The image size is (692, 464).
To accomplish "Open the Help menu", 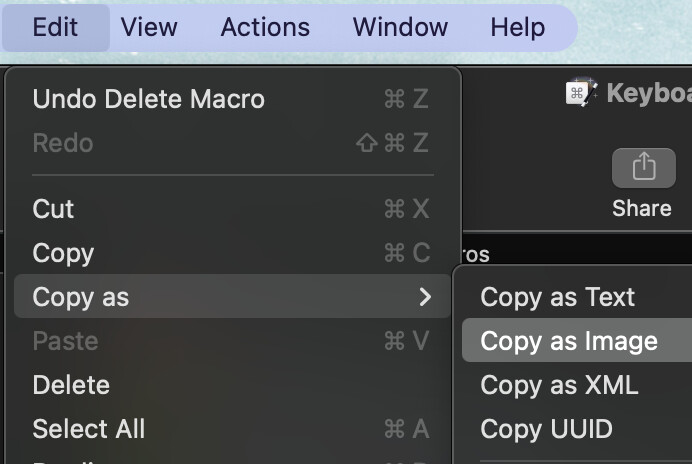I will pos(518,27).
